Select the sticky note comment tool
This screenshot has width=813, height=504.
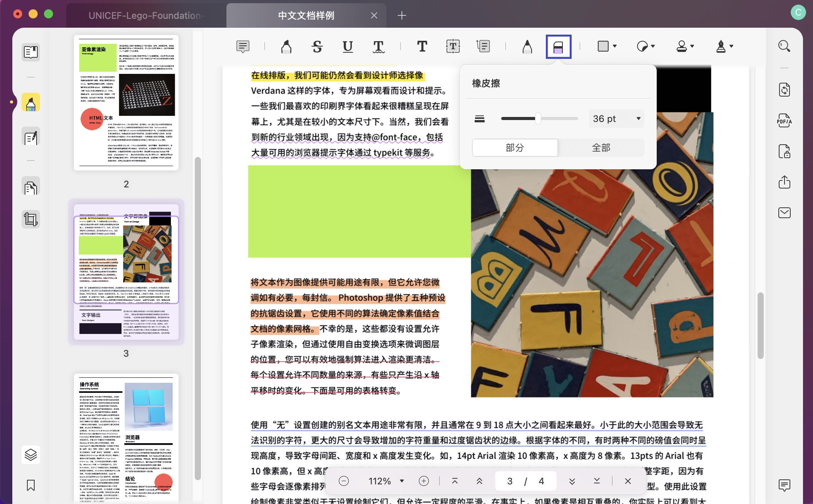click(243, 47)
